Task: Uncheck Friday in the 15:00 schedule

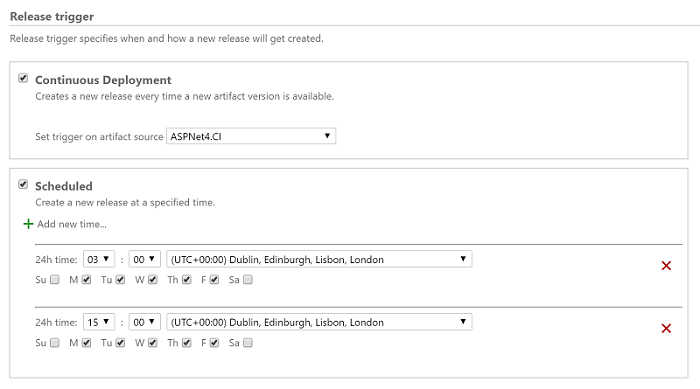Action: [x=214, y=343]
